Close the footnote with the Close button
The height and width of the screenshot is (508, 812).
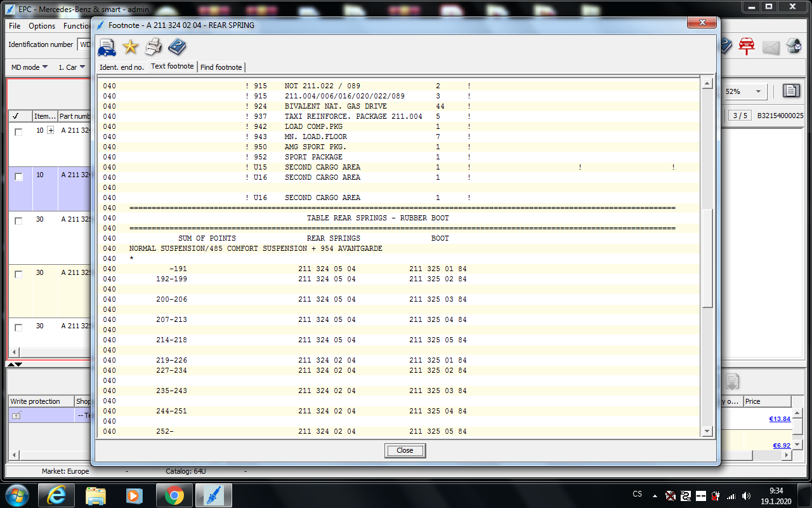(405, 450)
